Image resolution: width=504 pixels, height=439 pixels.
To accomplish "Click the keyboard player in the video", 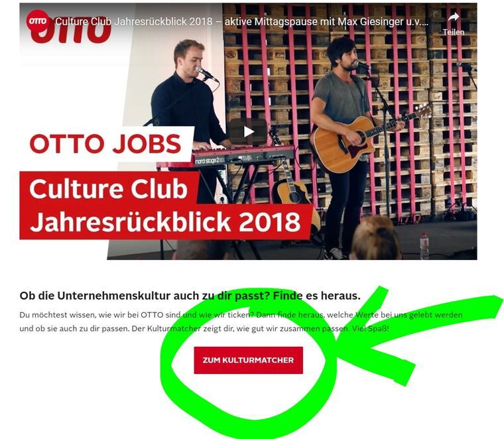I will 188,99.
